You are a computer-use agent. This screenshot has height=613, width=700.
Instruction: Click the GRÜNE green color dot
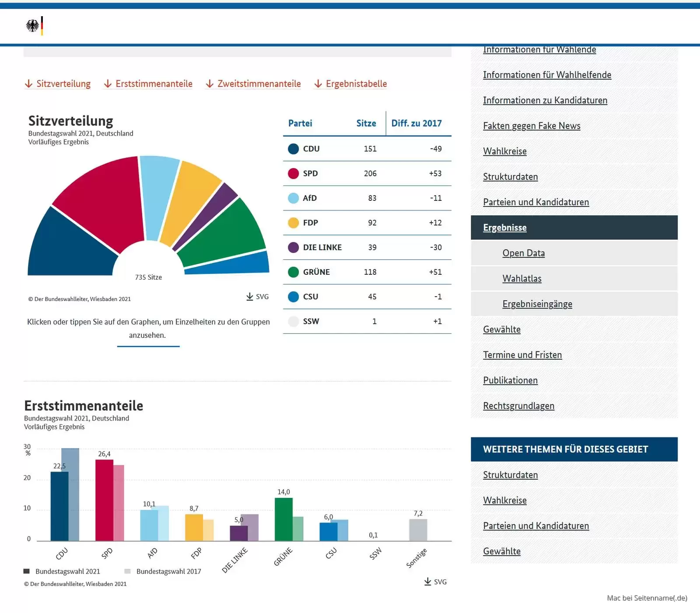coord(293,272)
